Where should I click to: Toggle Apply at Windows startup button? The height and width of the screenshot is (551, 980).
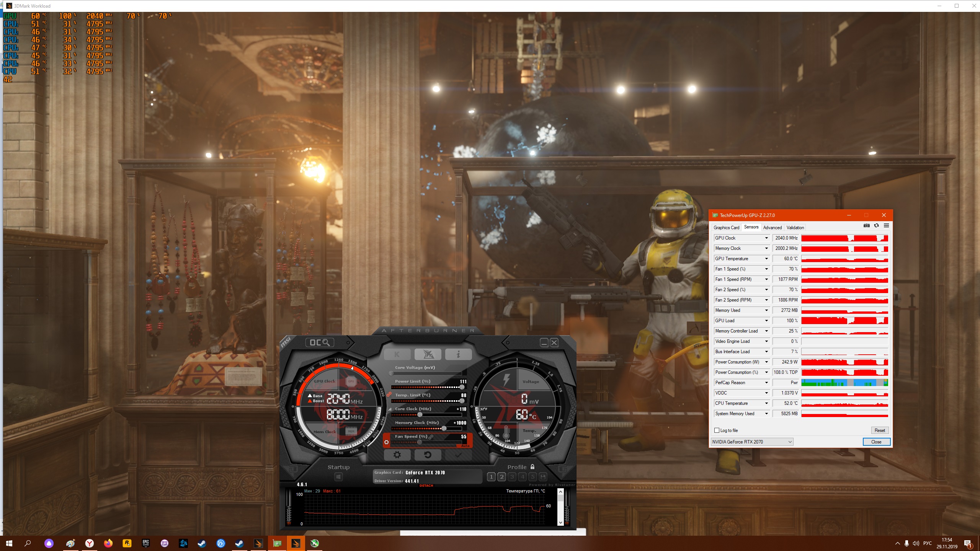tap(338, 477)
